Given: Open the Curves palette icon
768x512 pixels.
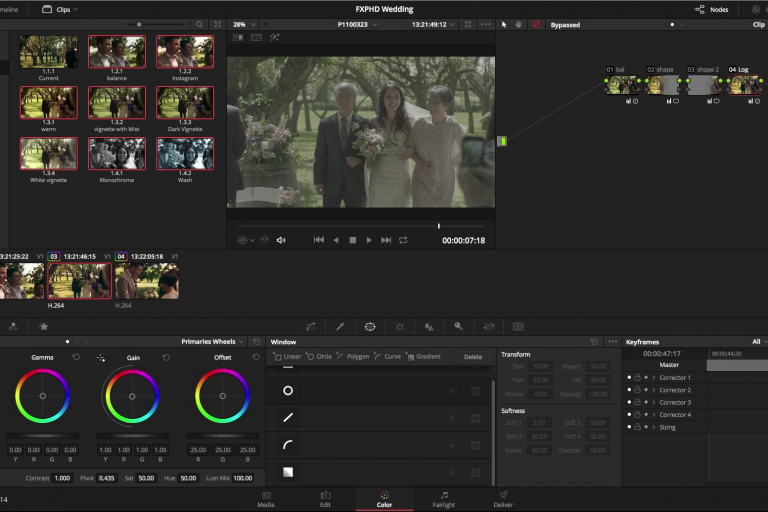Looking at the screenshot, I should tap(311, 327).
